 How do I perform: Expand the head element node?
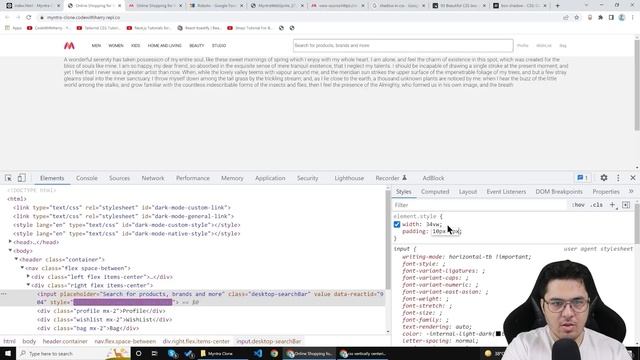click(10, 242)
